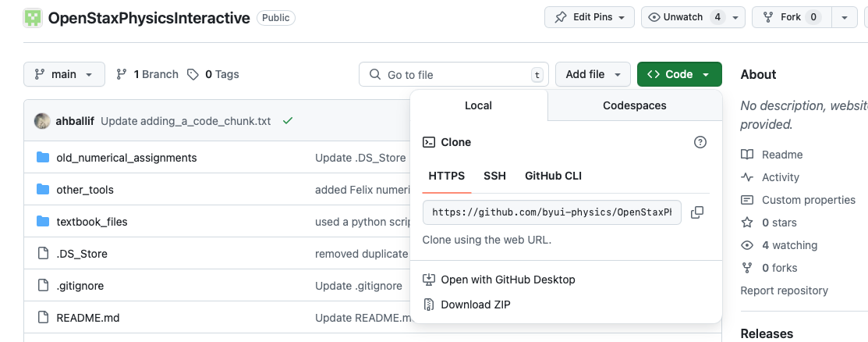Open the other_tools folder name

85,190
